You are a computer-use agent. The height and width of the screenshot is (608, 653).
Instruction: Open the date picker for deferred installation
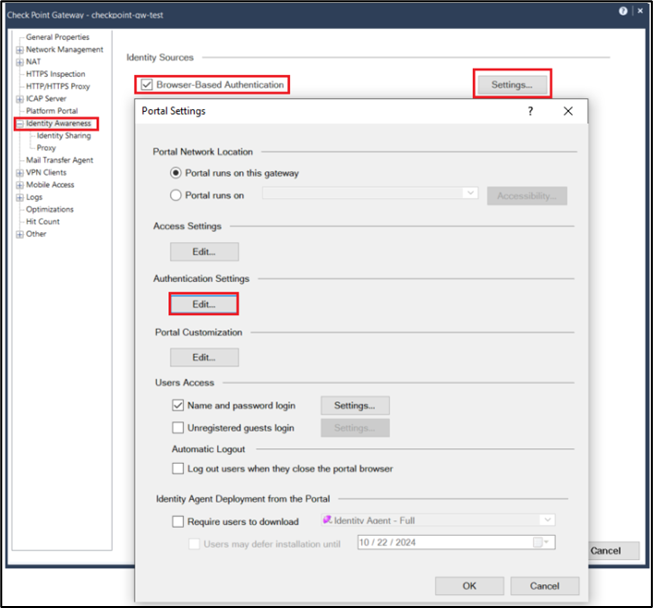(x=545, y=542)
